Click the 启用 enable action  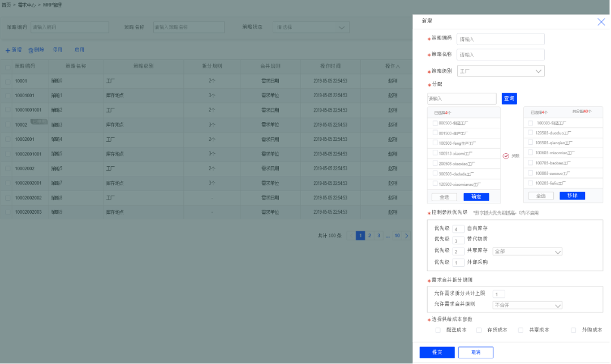(79, 50)
